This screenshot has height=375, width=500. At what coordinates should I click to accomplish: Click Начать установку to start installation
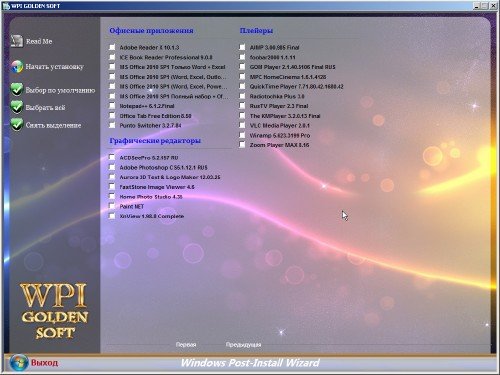(55, 67)
